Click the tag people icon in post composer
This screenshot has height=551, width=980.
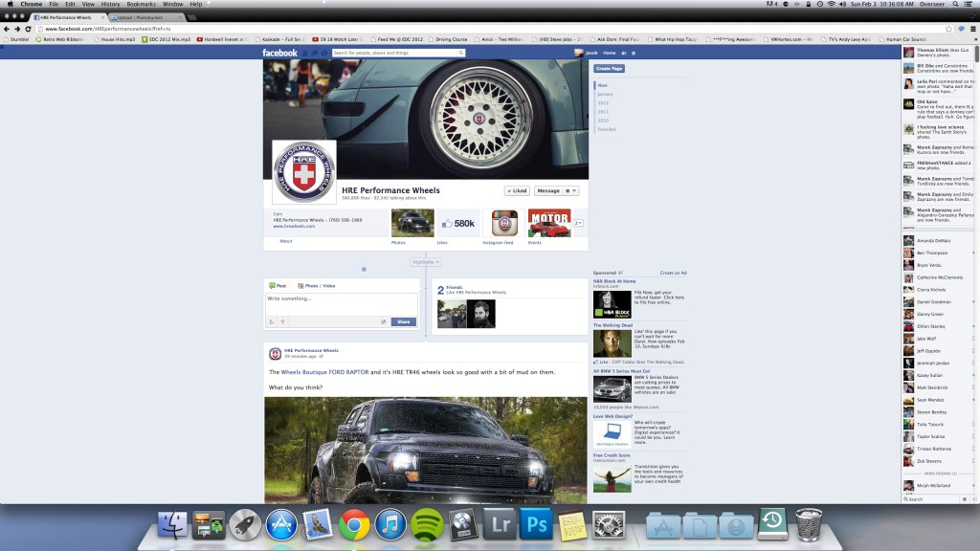point(272,321)
